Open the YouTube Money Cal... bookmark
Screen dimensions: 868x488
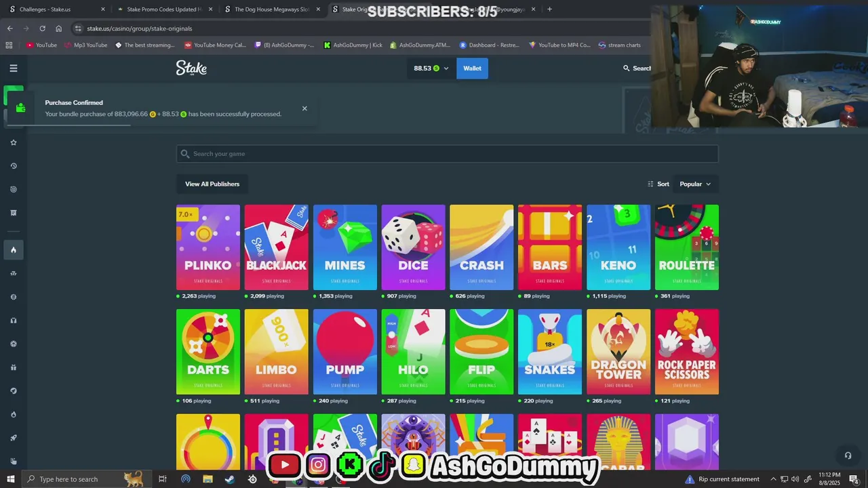[x=215, y=45]
